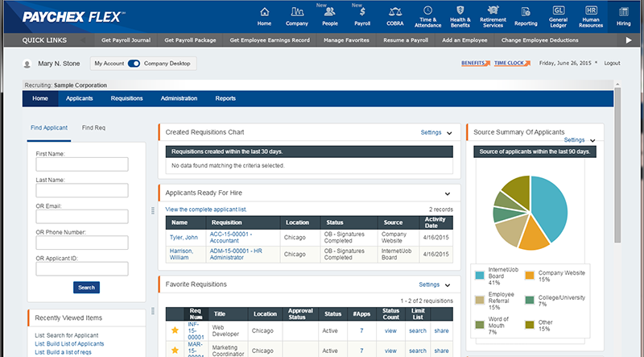Viewport: 644px width, 357px height.
Task: Open Tyler, John applicant link
Action: (x=183, y=237)
